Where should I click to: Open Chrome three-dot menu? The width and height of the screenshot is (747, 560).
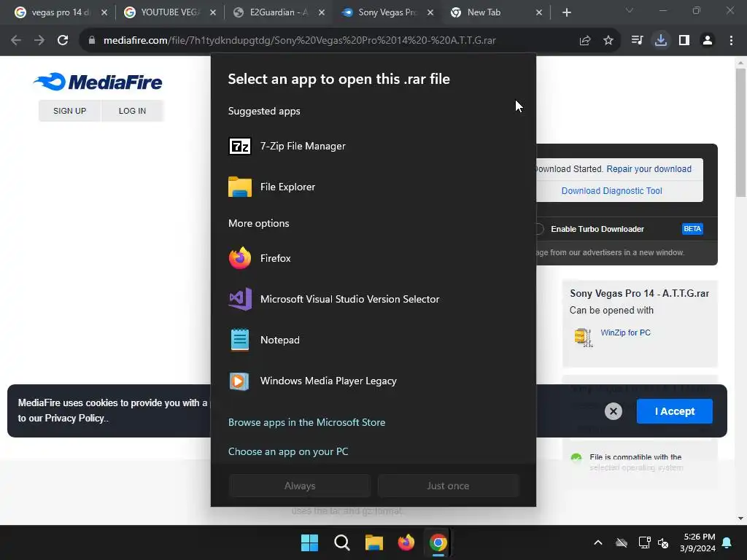(x=731, y=41)
